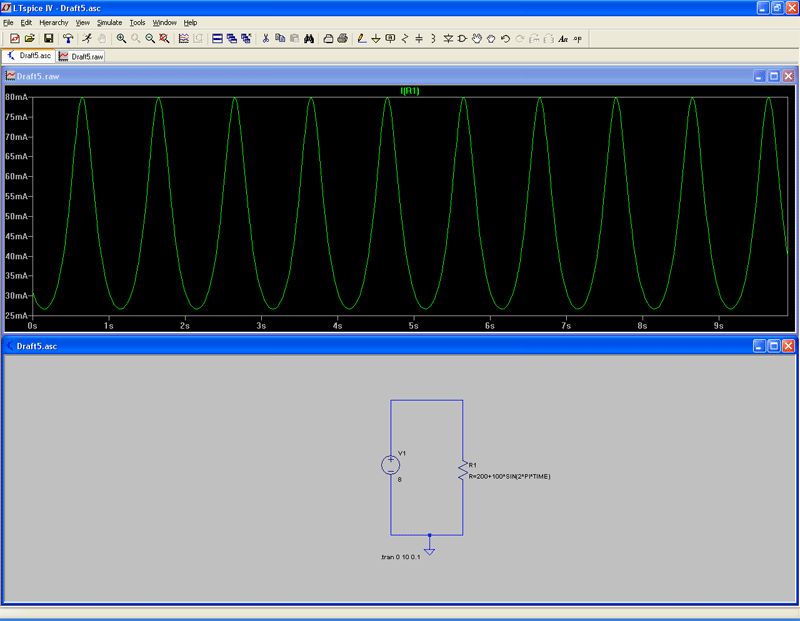Click the Run simulation icon
The width and height of the screenshot is (800, 621).
point(85,39)
